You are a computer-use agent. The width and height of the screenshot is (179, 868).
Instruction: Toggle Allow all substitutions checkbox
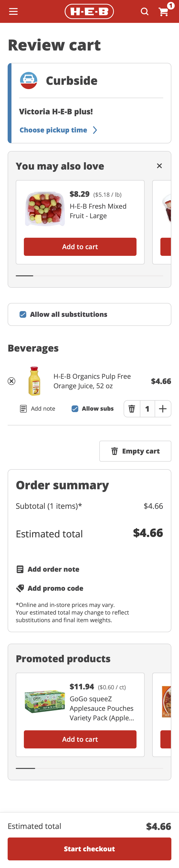click(x=23, y=314)
